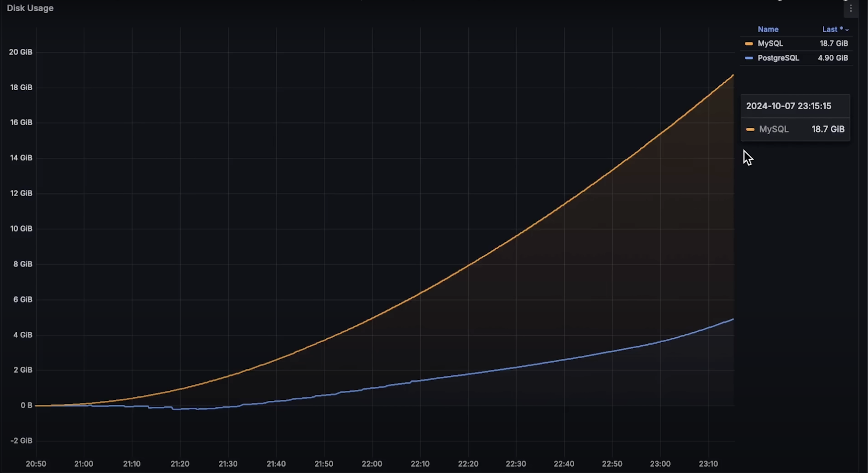The width and height of the screenshot is (868, 473).
Task: Click the 23:10 x-axis time label
Action: (708, 464)
